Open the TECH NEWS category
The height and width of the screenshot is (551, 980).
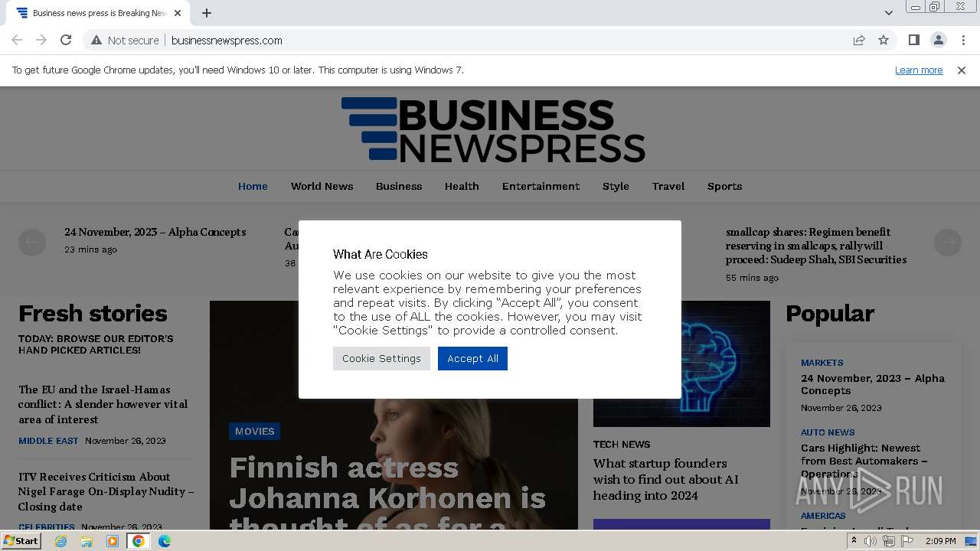tap(622, 444)
